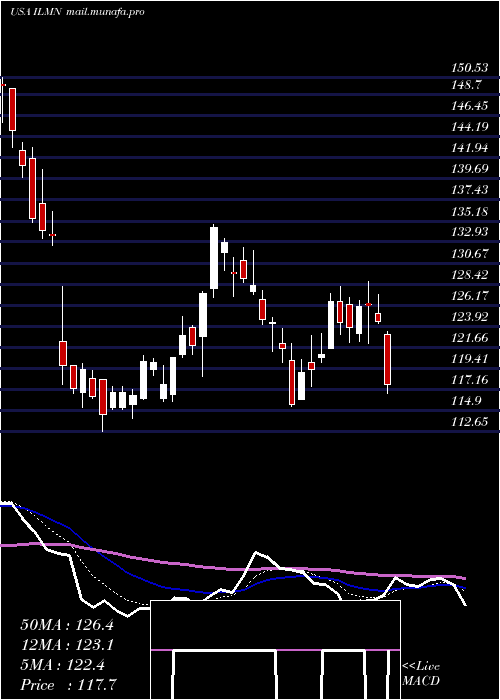Click the <<Live MACD label
Viewport: 500px width, 700px height.
click(x=421, y=674)
